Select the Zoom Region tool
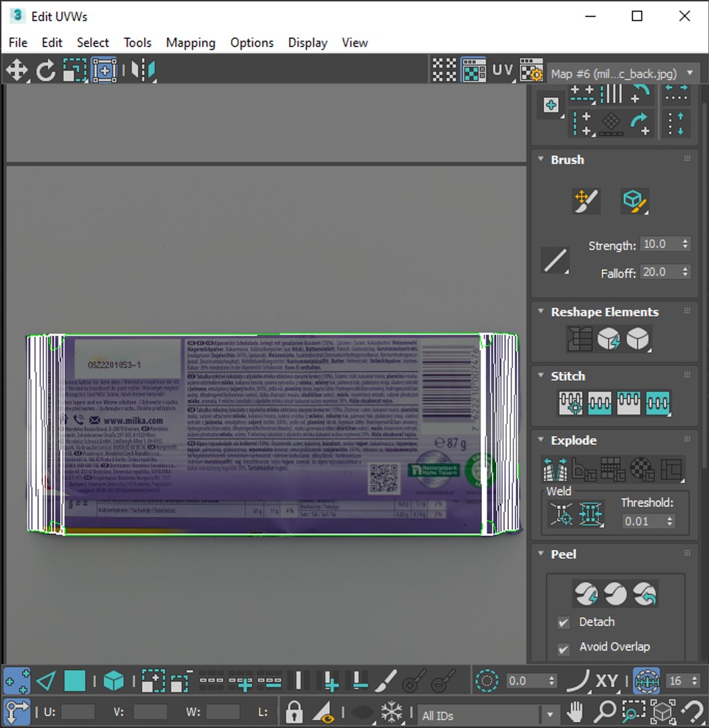Viewport: 709px width, 728px height. coord(634,712)
